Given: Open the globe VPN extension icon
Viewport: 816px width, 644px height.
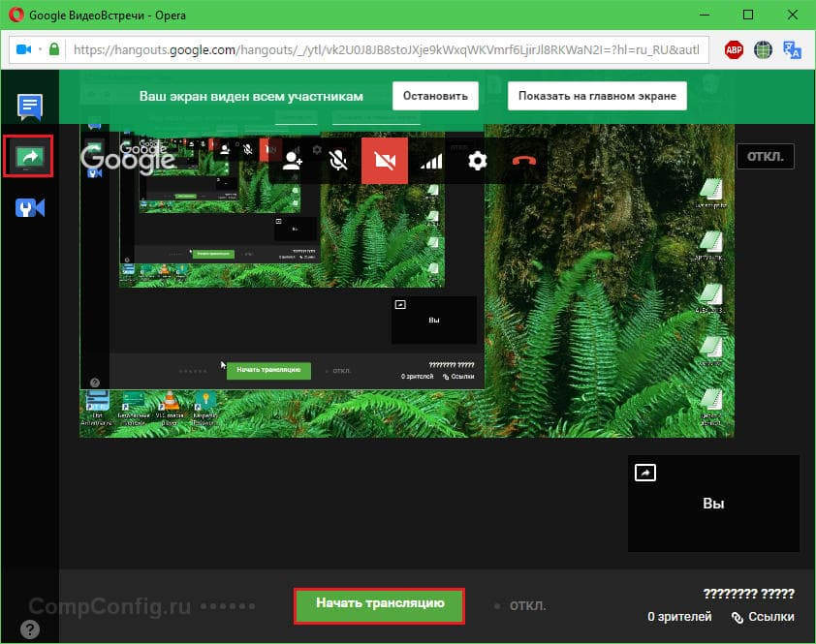Looking at the screenshot, I should [763, 50].
